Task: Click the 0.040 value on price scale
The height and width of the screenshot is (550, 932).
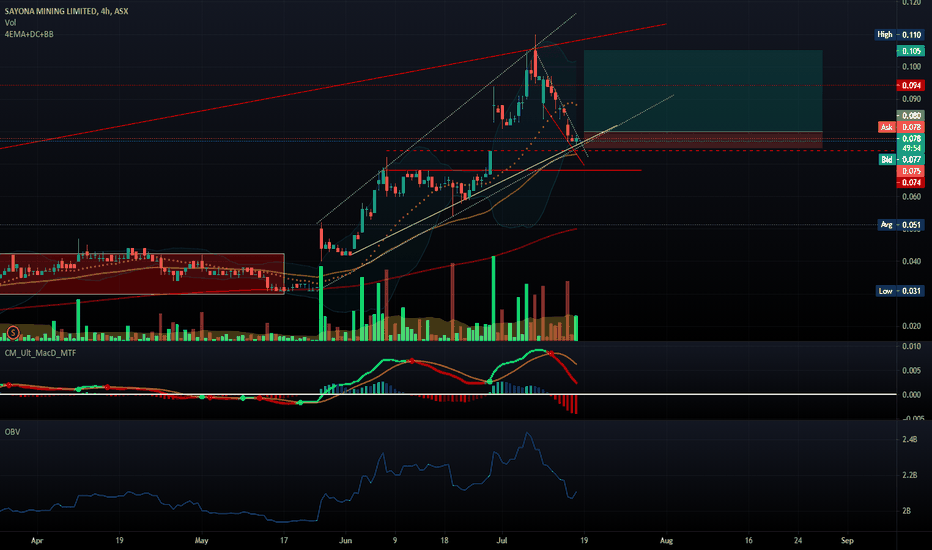Action: click(911, 261)
